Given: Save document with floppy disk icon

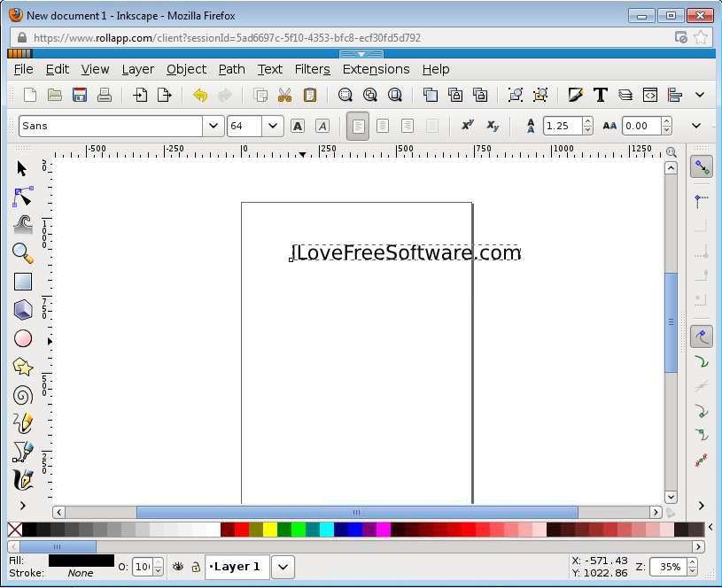Looking at the screenshot, I should pyautogui.click(x=80, y=96).
